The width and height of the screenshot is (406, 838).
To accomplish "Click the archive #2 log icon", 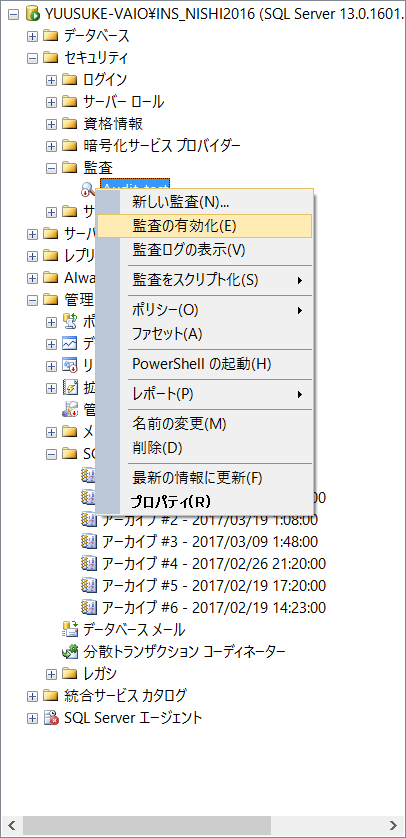I will click(x=89, y=519).
